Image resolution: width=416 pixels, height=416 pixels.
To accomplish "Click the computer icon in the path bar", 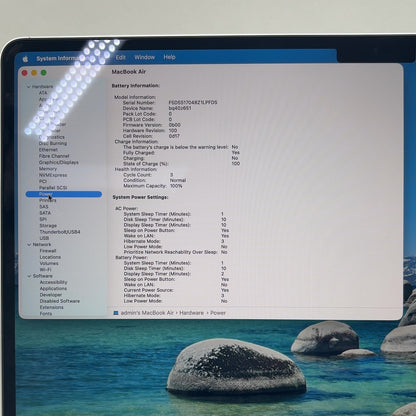I will coord(116,313).
